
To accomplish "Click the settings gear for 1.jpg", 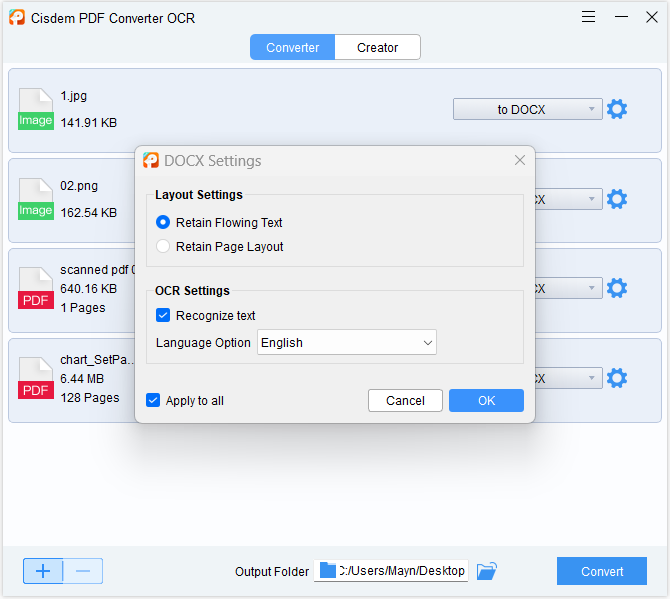I will (617, 109).
